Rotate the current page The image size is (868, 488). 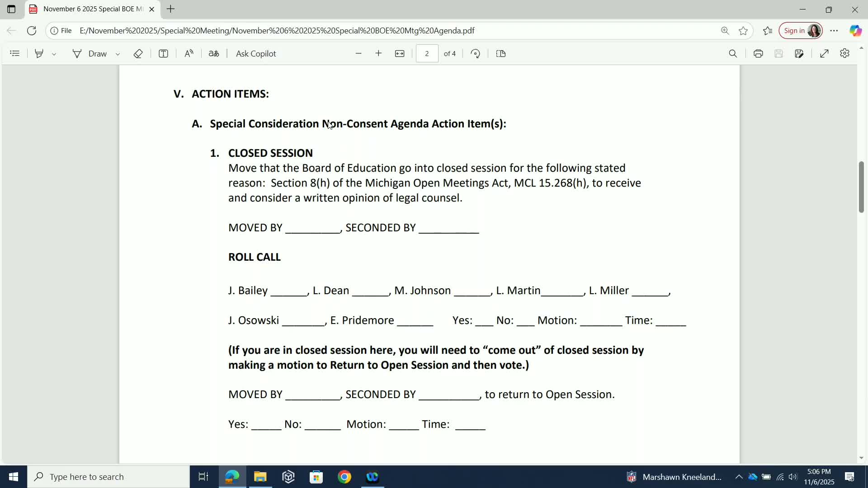[x=475, y=53]
